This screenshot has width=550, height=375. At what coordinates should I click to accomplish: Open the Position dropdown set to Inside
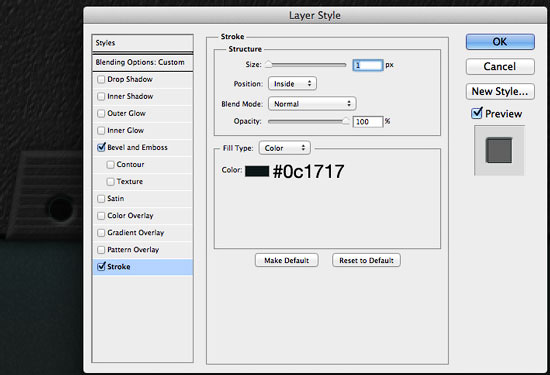[x=292, y=84]
